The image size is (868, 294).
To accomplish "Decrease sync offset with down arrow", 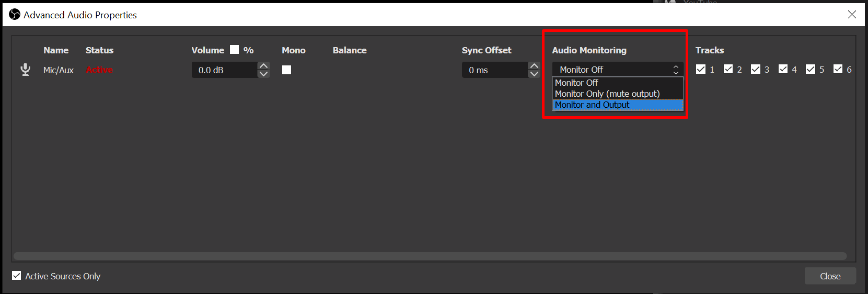I will (x=534, y=74).
